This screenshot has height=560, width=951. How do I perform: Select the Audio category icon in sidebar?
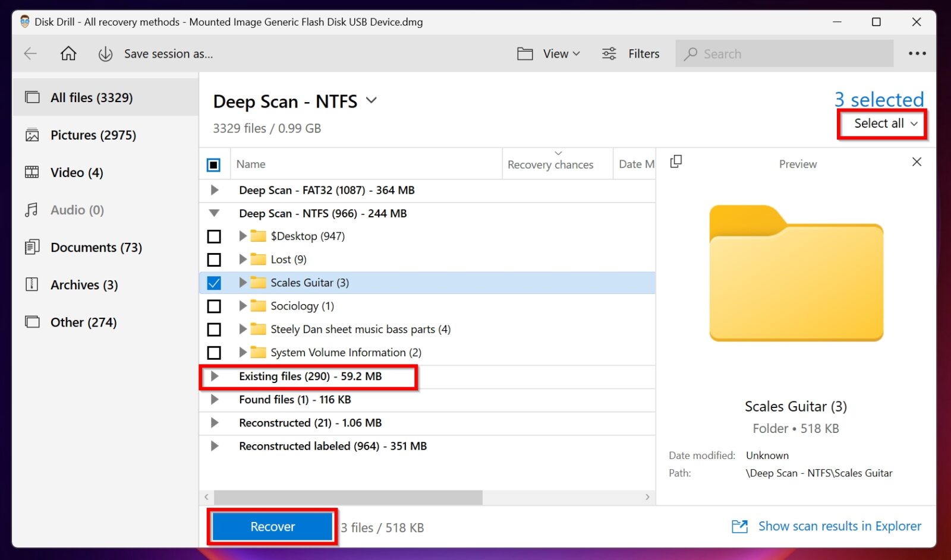[x=32, y=210]
